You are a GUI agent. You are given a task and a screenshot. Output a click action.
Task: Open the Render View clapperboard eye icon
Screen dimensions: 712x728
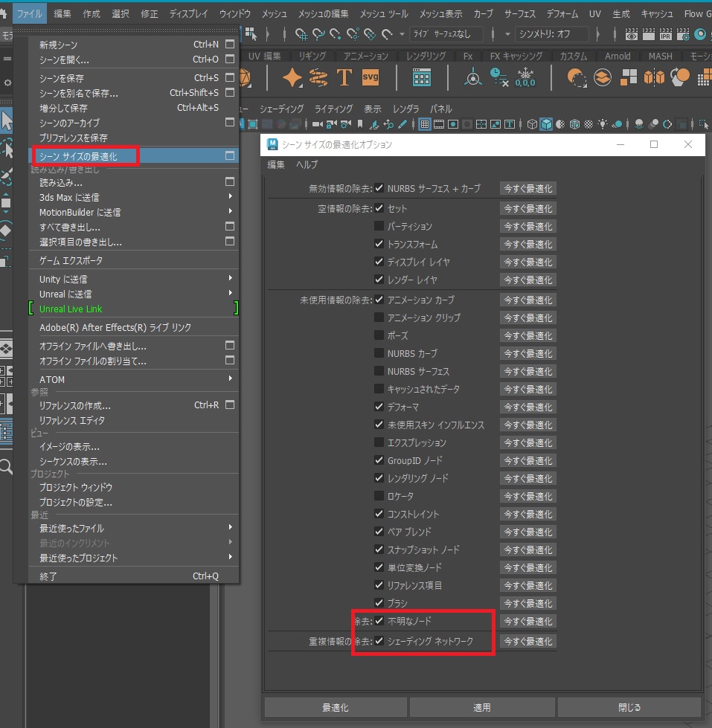(631, 34)
